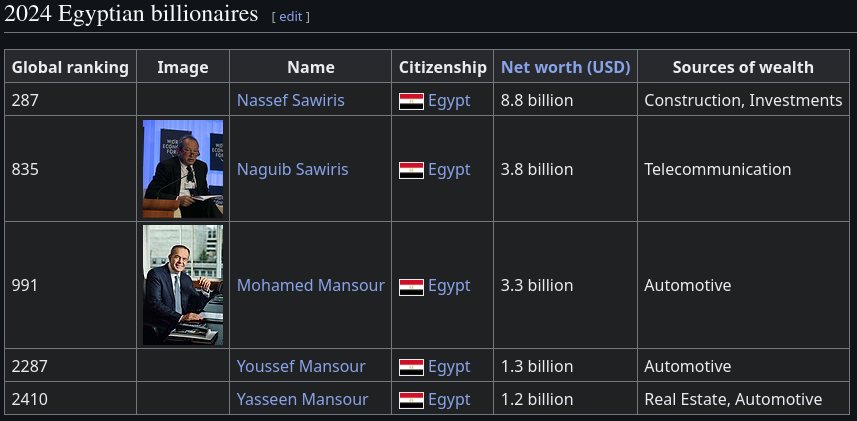857x421 pixels.
Task: Click Egypt flag icon in Mohamed Mansour row
Action: [x=411, y=286]
